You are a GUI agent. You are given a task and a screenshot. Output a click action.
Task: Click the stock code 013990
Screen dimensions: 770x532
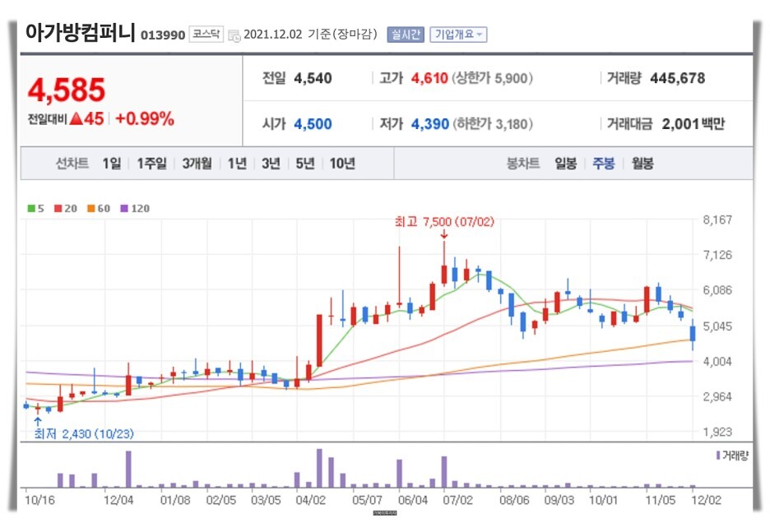click(x=163, y=35)
